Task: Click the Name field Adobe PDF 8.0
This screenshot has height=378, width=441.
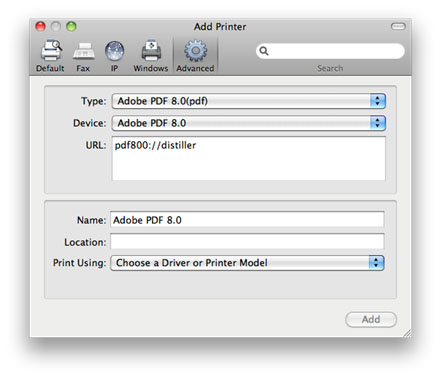Action: pos(247,220)
